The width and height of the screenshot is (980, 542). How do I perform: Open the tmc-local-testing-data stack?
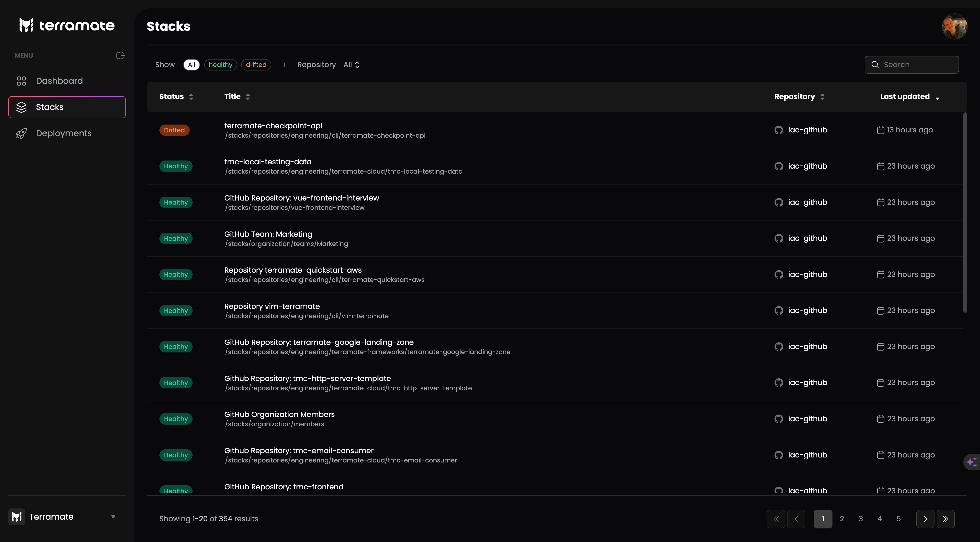[x=268, y=161]
